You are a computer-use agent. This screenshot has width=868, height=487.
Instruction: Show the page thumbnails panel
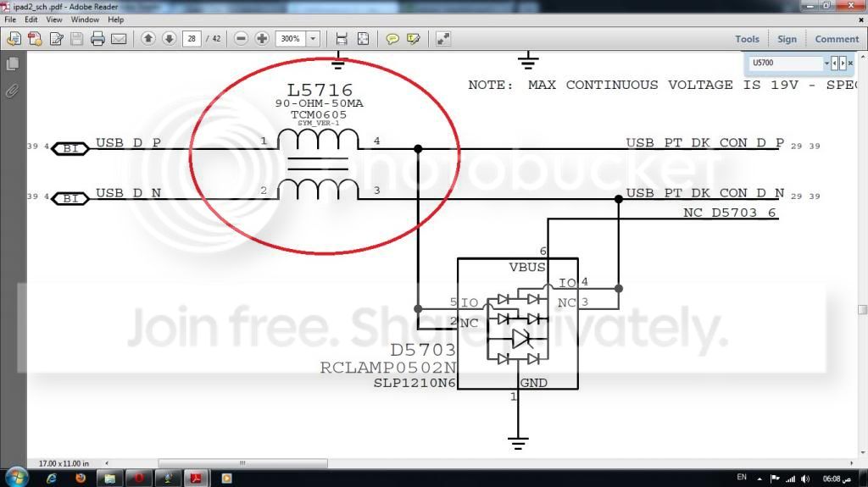[x=13, y=64]
